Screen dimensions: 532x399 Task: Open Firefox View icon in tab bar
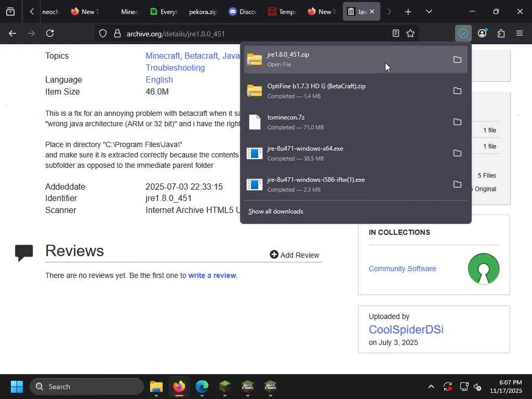click(x=10, y=12)
